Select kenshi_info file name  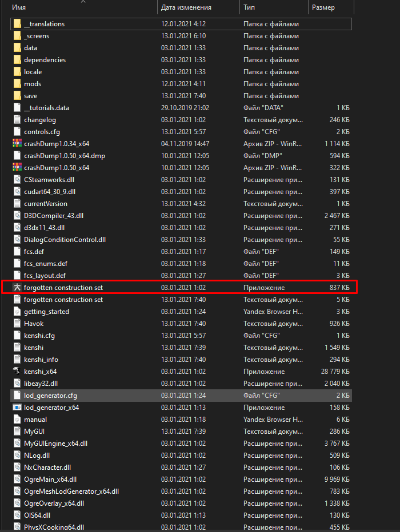point(41,359)
